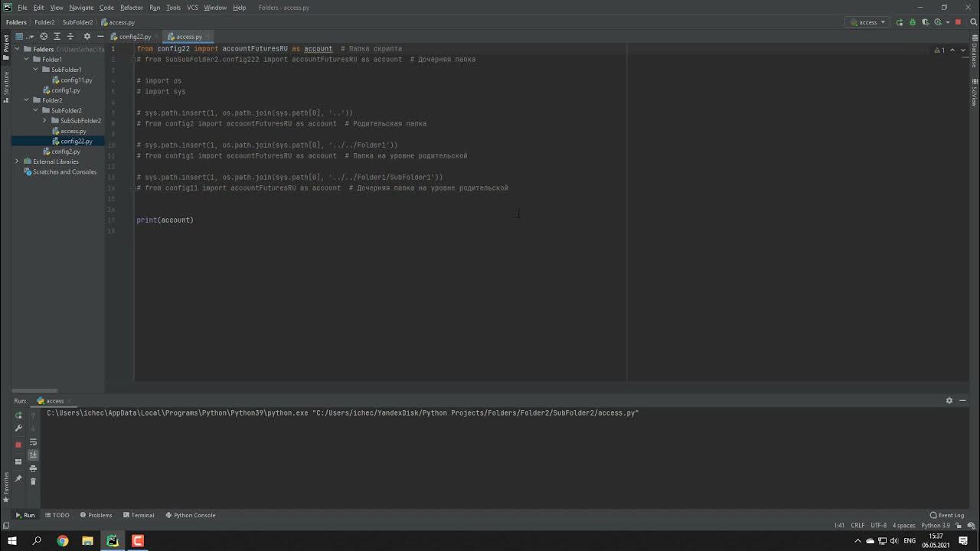Rerun access in Run tool window
This screenshot has width=980, height=551.
(x=18, y=416)
